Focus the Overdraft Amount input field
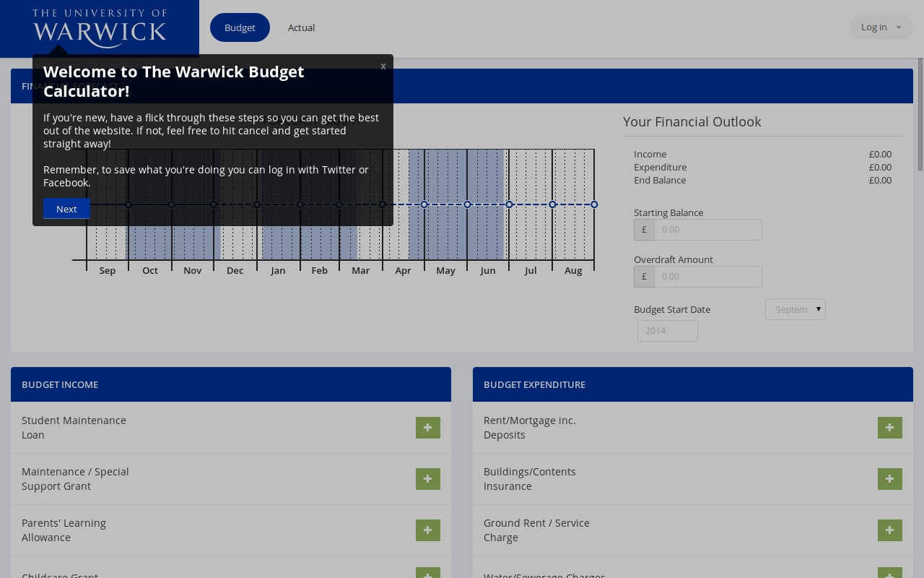 point(707,277)
